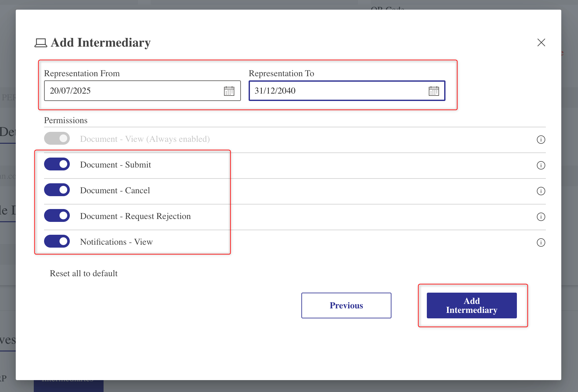Toggle off Document - Submit permission
Viewport: 578px width, 392px height.
coord(57,164)
